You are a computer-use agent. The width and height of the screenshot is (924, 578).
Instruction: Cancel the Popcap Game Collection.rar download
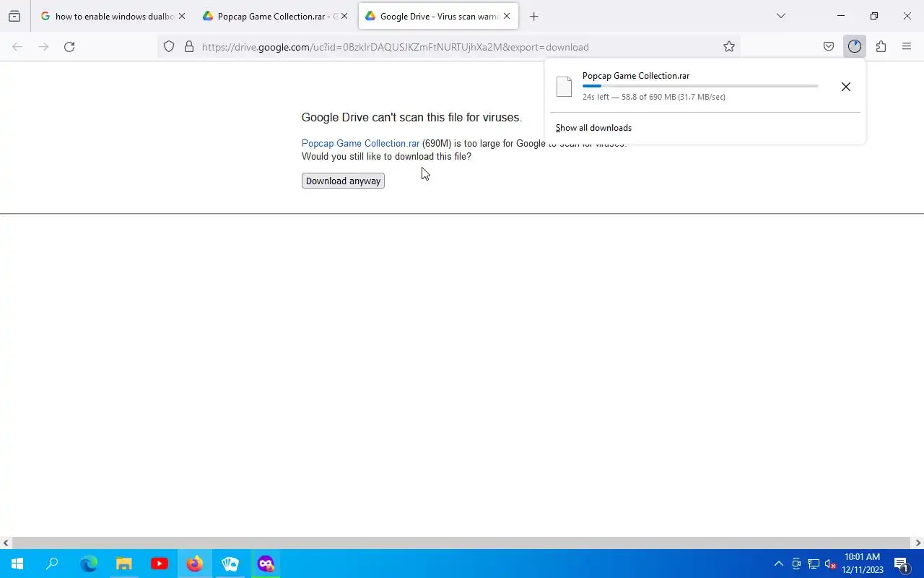[846, 87]
